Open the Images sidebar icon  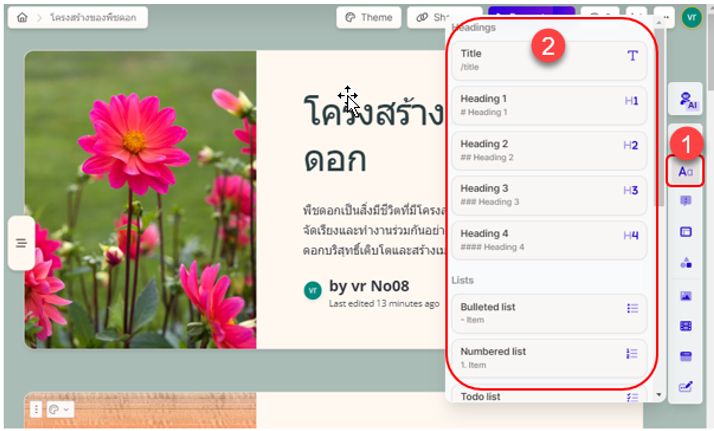point(685,296)
